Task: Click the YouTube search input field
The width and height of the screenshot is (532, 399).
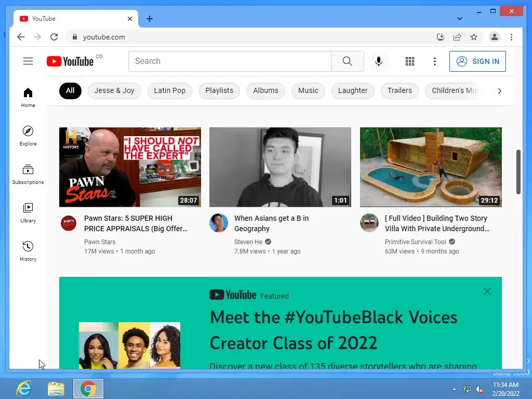Action: pos(230,61)
